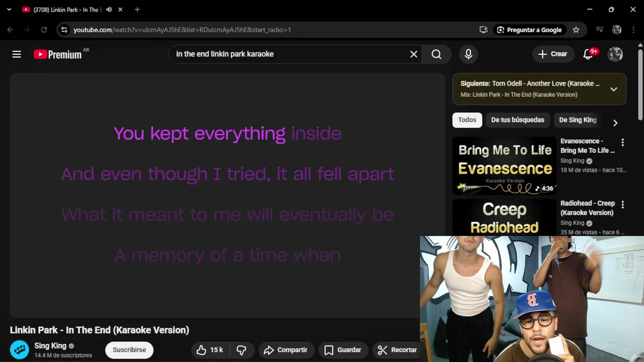This screenshot has width=644, height=362.
Task: Click Mix: Linkin Park playlist subtitle
Action: pyautogui.click(x=519, y=95)
